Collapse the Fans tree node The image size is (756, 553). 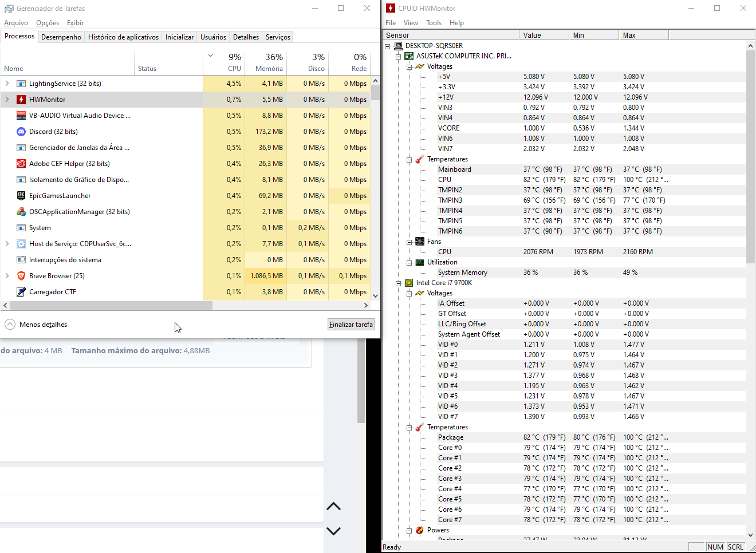pos(409,242)
